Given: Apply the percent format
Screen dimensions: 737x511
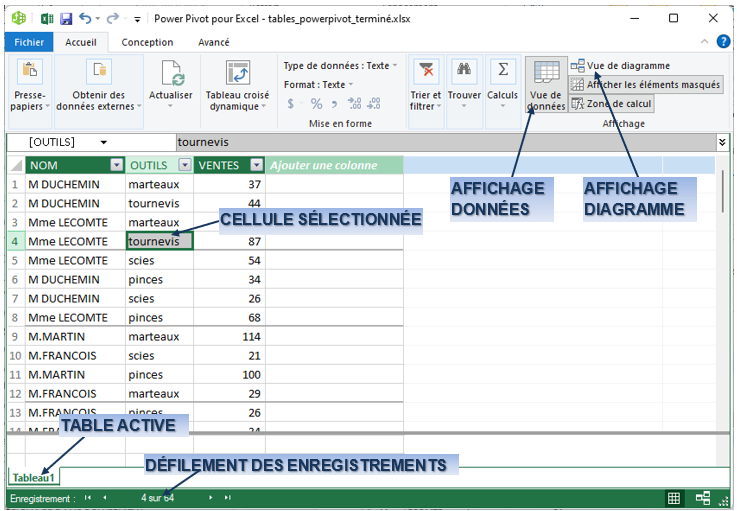Looking at the screenshot, I should pyautogui.click(x=316, y=103).
